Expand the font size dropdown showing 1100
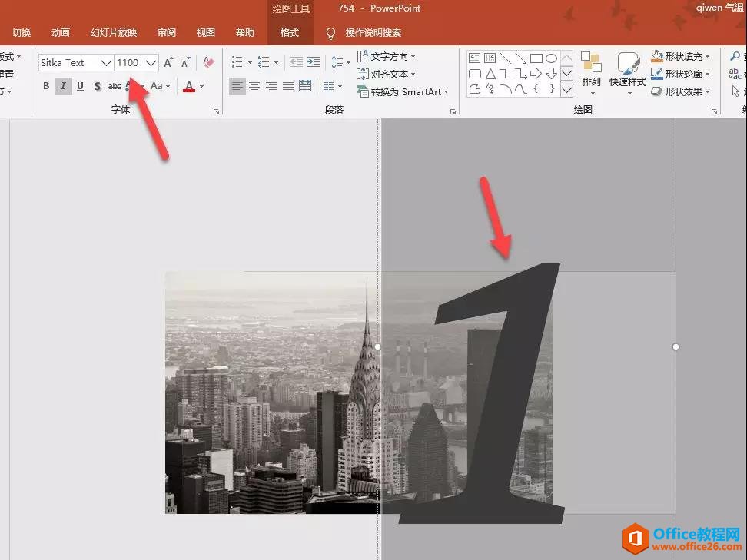The width and height of the screenshot is (747, 560). point(151,63)
